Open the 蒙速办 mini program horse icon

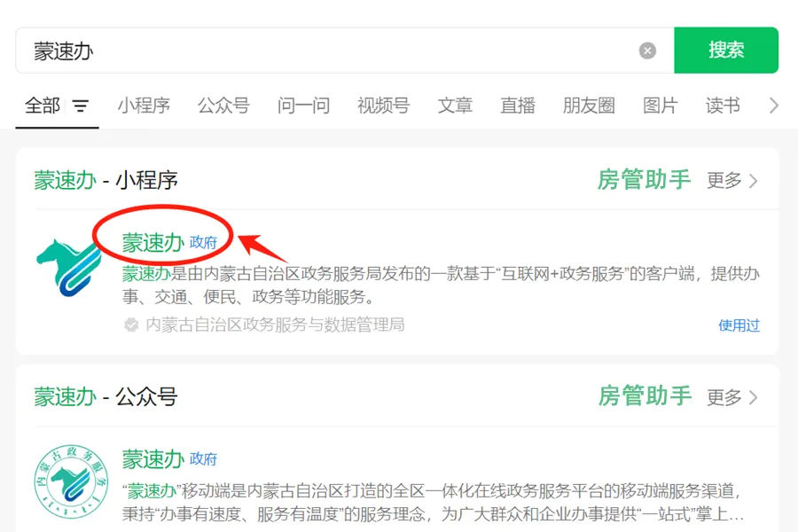pos(68,267)
